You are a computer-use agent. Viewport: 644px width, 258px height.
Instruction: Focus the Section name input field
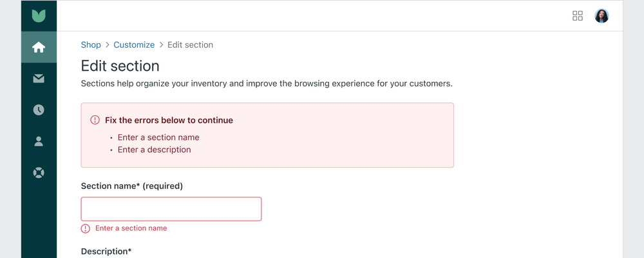click(171, 209)
